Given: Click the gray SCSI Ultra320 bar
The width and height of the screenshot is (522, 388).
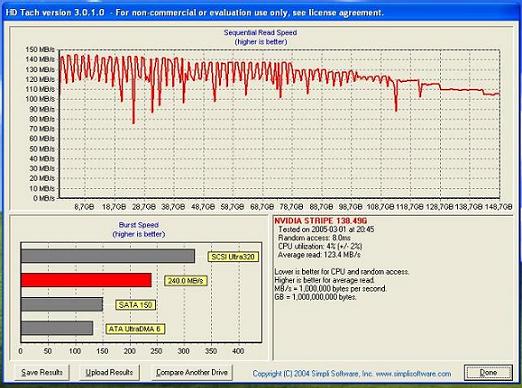Looking at the screenshot, I should coord(108,256).
